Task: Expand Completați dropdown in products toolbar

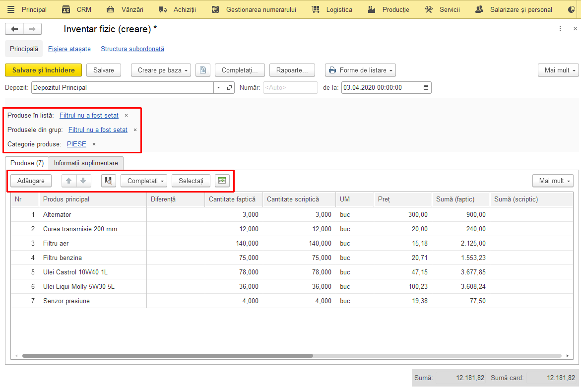Action: click(x=144, y=181)
